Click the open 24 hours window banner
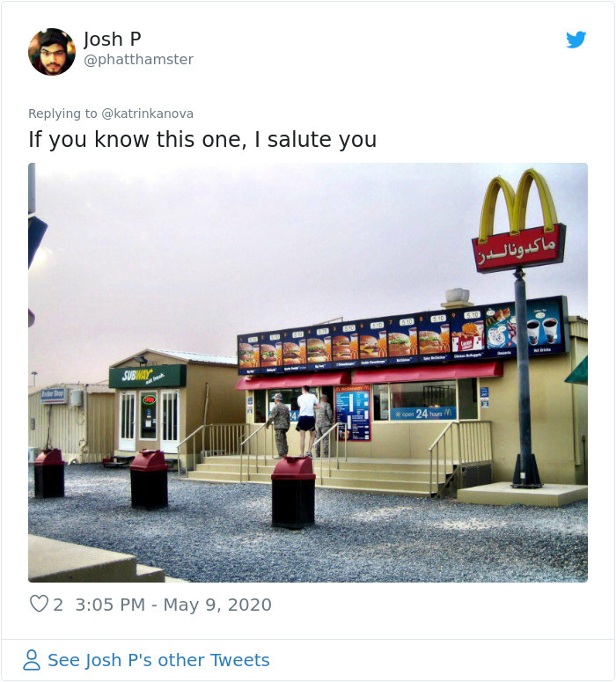 click(423, 414)
